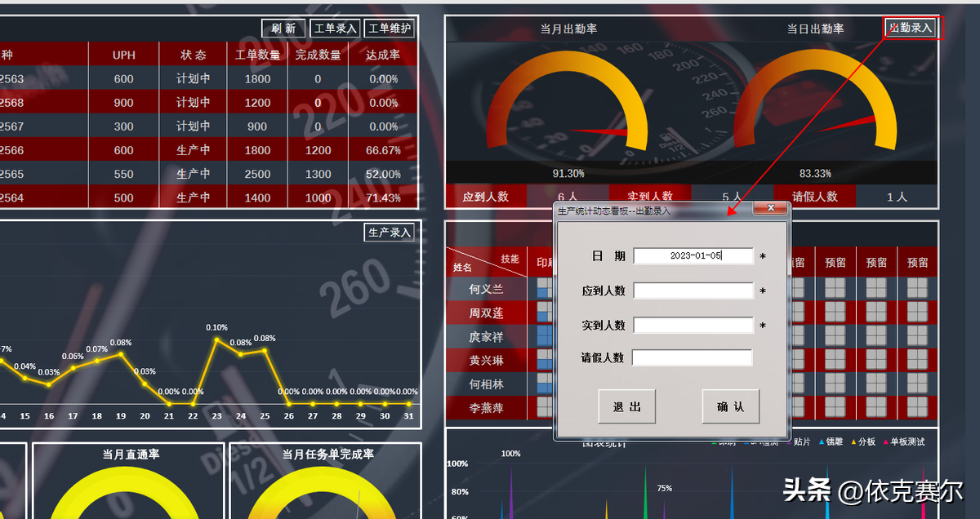
Task: Select 庹家祥 skill icon in rightmost 预留 column
Action: [917, 335]
